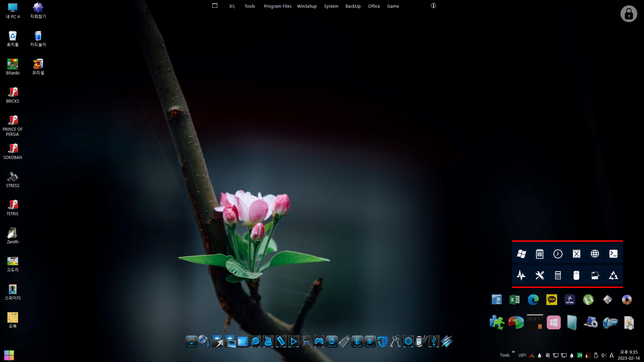This screenshot has width=644, height=362.
Task: Click the image edit tile
Action: coord(595,275)
